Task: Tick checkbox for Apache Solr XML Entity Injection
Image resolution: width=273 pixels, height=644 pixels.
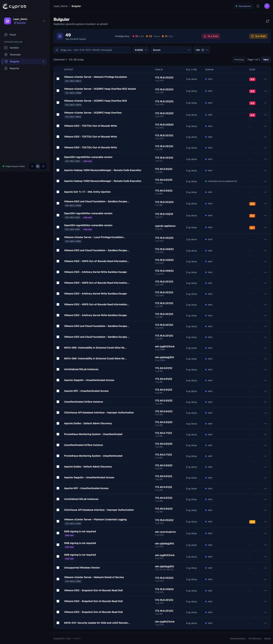Action: 58,192
